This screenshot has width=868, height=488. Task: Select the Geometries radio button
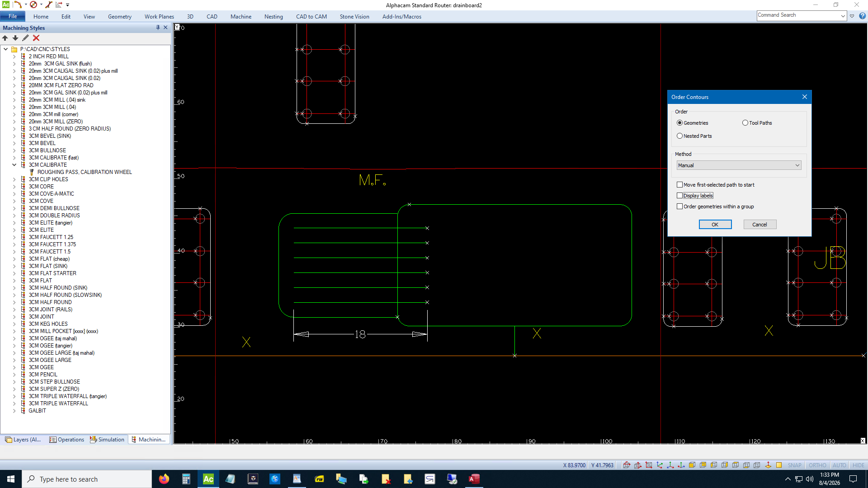(x=679, y=123)
